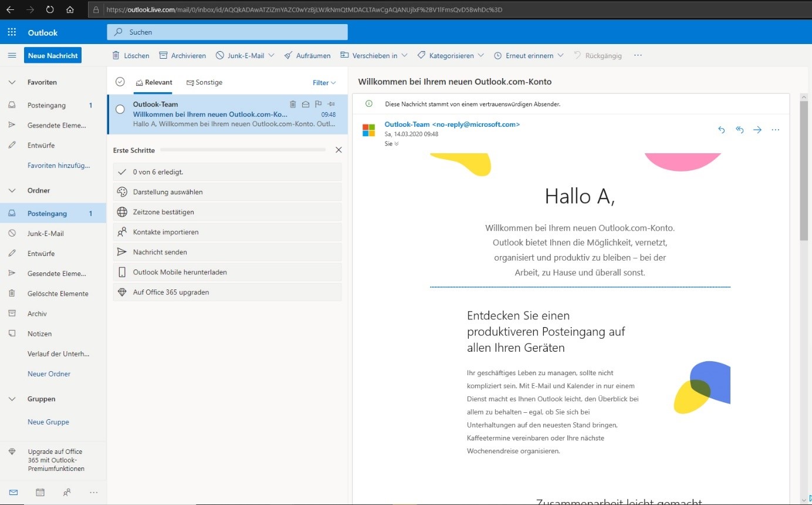This screenshot has width=812, height=505.
Task: Close the Erste Schritte panel
Action: pos(339,150)
